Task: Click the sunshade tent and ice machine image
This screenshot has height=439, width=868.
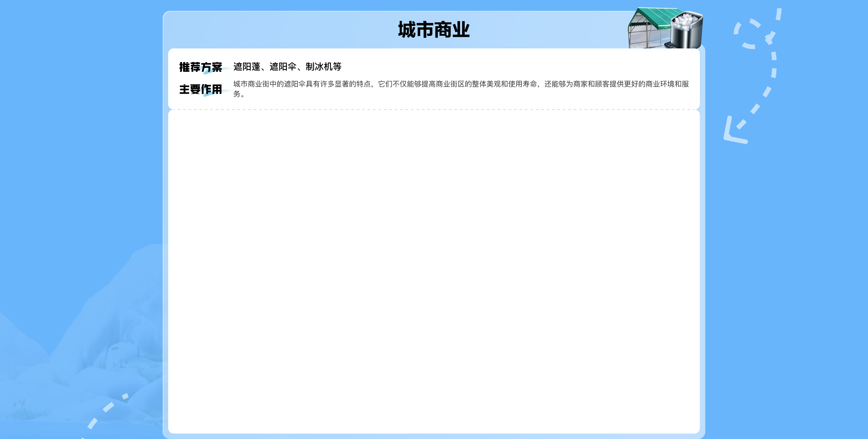Action: (x=665, y=28)
